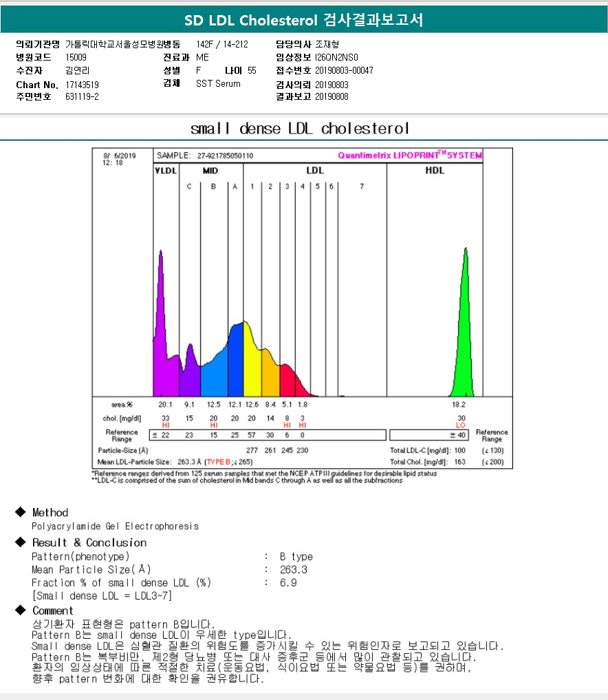Select the institution name '가톨릭대학교서울성모병원병동'

coord(123,44)
